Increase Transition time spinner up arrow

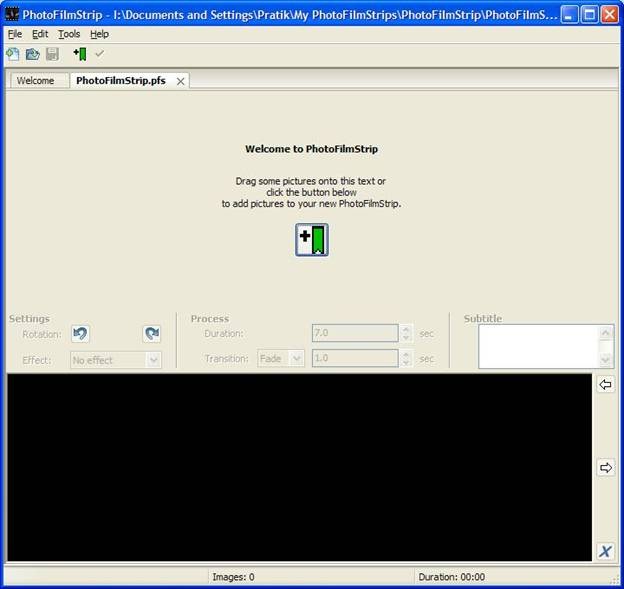406,354
